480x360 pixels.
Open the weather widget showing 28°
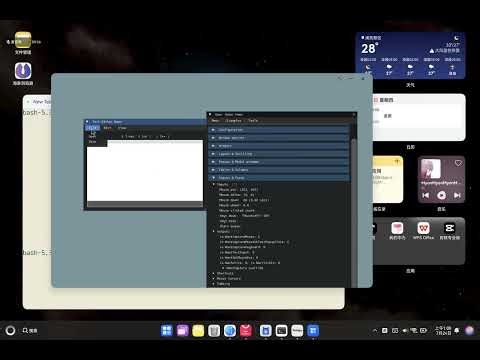tap(410, 55)
